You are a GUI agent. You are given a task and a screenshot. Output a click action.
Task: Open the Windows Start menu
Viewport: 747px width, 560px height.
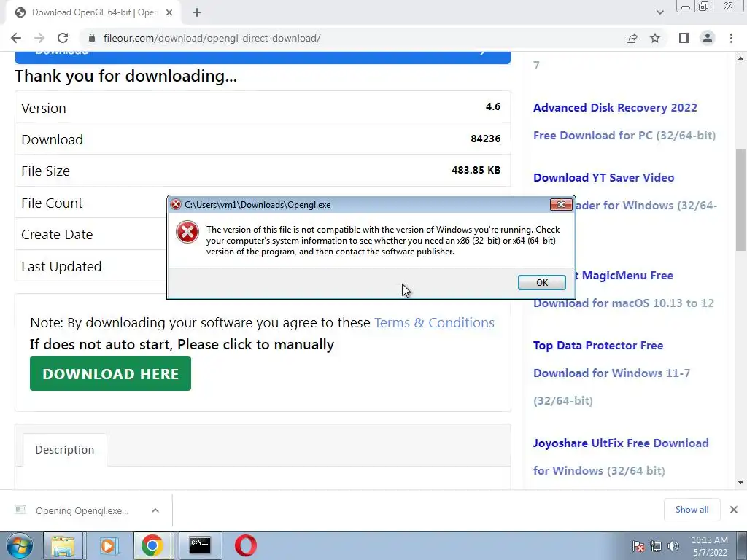tap(19, 545)
